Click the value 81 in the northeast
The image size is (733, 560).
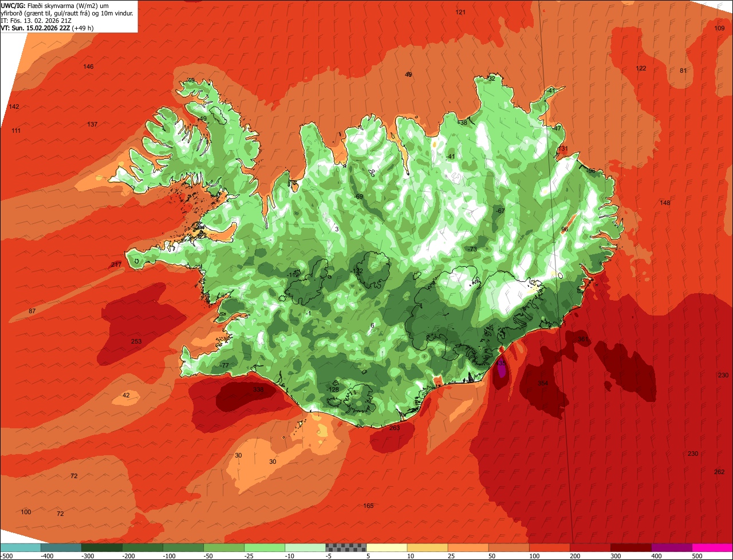point(683,70)
